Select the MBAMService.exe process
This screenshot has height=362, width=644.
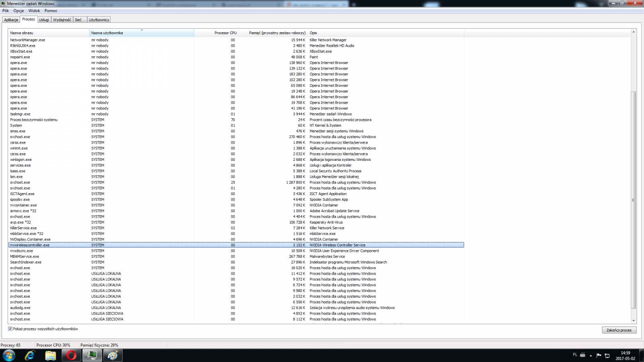coord(236,256)
